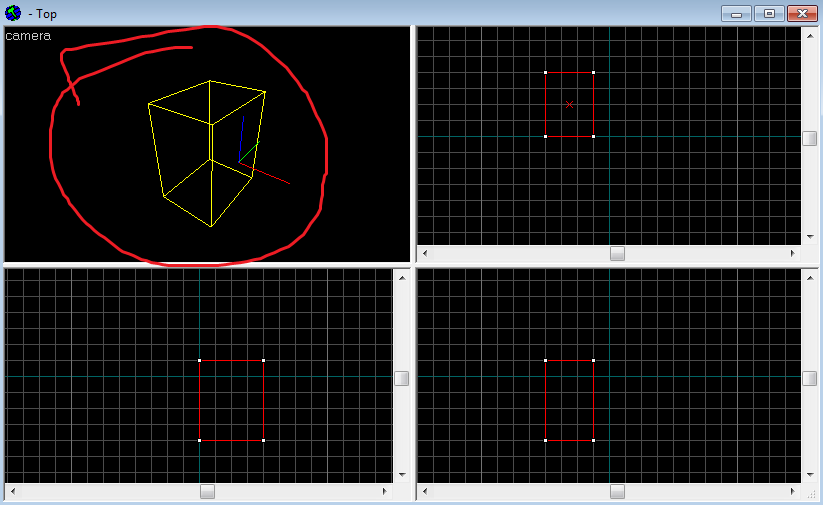
Task: Click the top-right handle of bottom-right viewport brush
Action: (x=594, y=361)
